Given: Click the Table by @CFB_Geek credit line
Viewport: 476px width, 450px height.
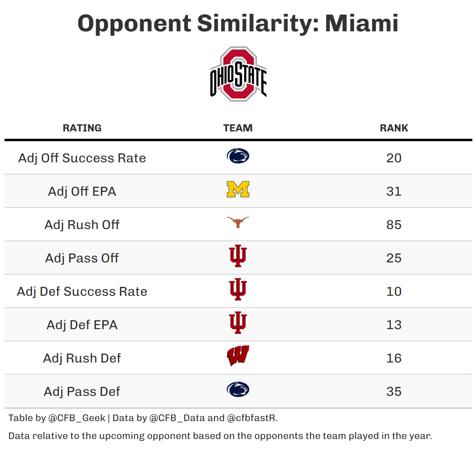Looking at the screenshot, I should (x=143, y=418).
